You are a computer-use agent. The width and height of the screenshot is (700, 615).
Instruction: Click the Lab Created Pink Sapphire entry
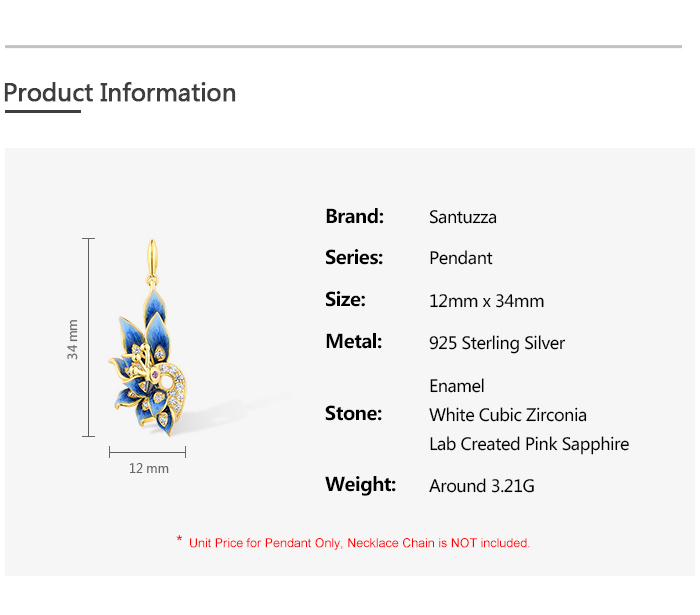(x=528, y=444)
